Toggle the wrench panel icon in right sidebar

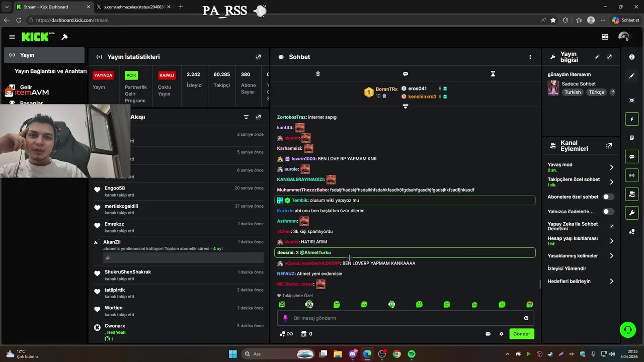[632, 213]
